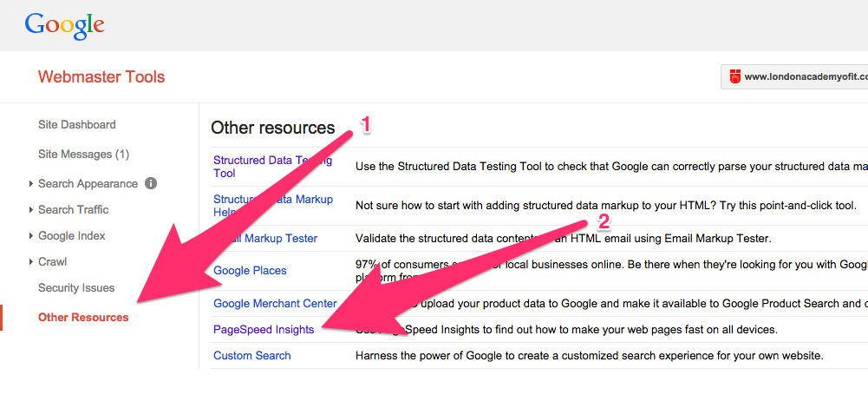Open Webmaster Tools home link
This screenshot has width=868, height=395.
(101, 77)
